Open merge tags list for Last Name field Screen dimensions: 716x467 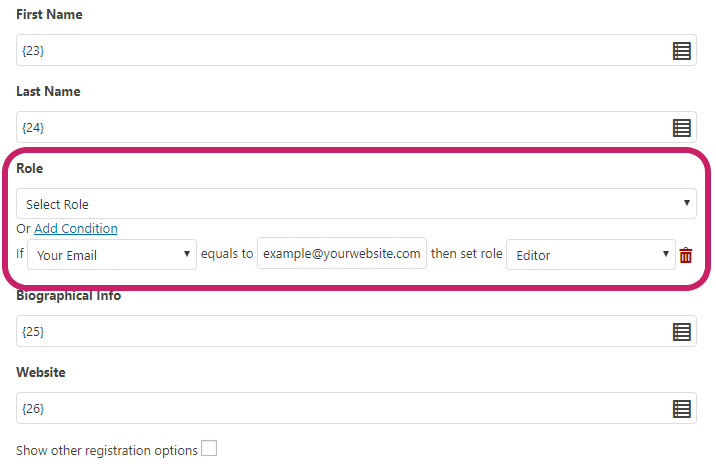[x=681, y=128]
